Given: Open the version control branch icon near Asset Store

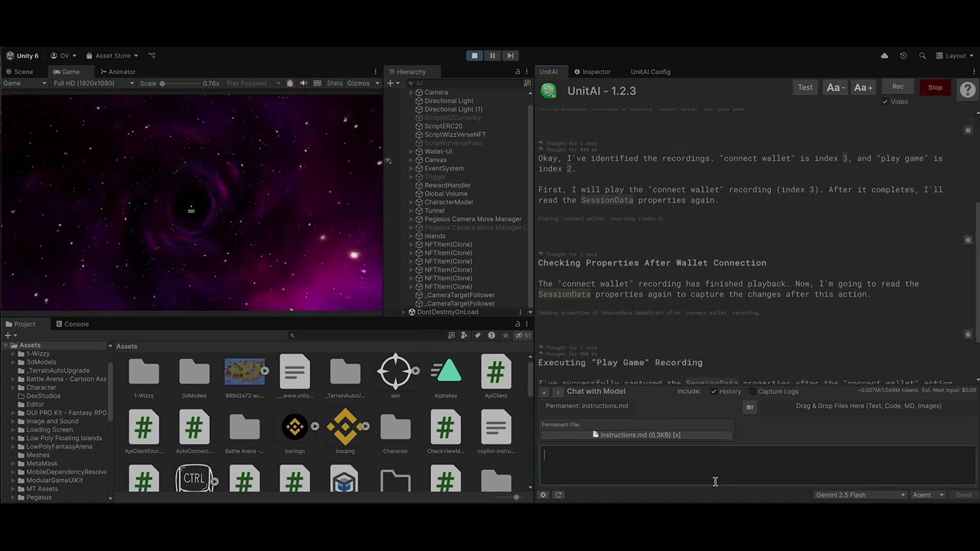Looking at the screenshot, I should click(x=152, y=56).
